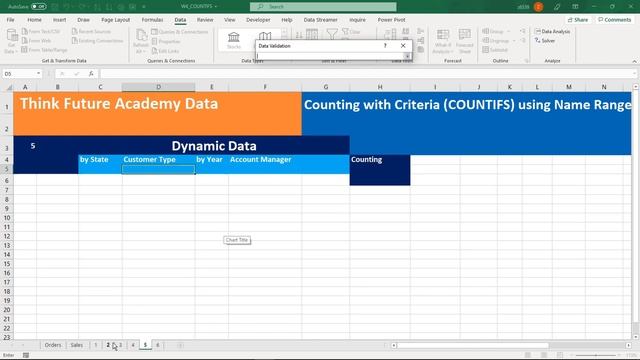
Task: Switch to the Home ribbon tab
Action: point(34,20)
